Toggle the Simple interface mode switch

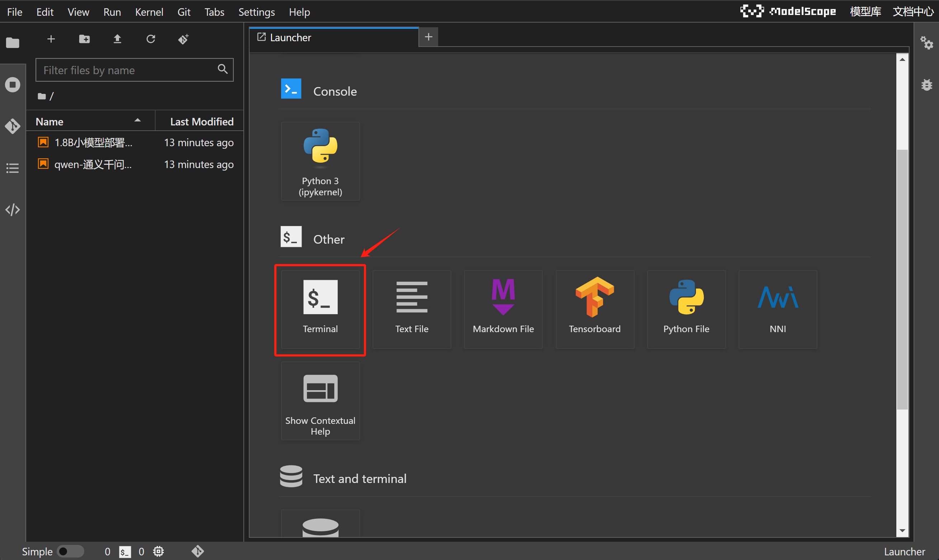point(70,551)
